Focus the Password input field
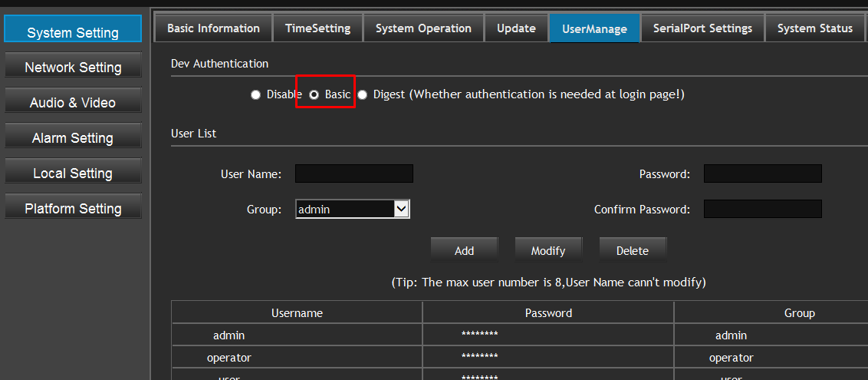 click(762, 173)
